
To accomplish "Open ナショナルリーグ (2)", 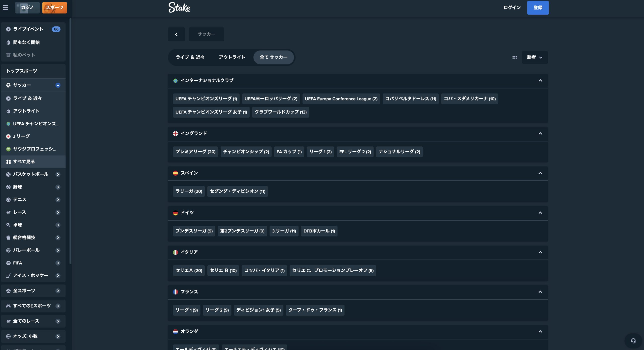I will [x=399, y=152].
